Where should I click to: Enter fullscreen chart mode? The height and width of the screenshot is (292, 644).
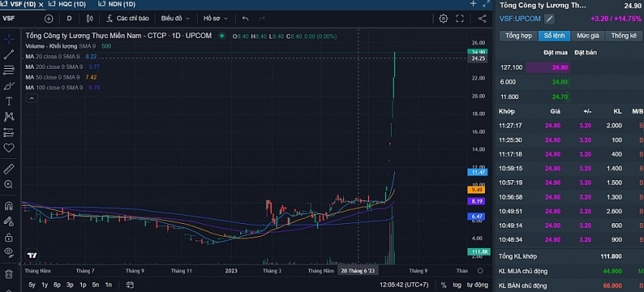click(x=460, y=18)
